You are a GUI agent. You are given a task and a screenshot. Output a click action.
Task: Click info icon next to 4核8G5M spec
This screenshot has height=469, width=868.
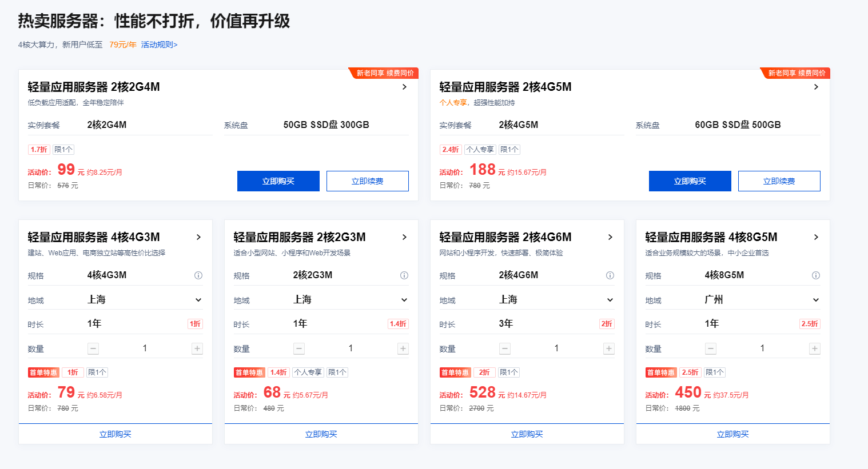(x=816, y=275)
